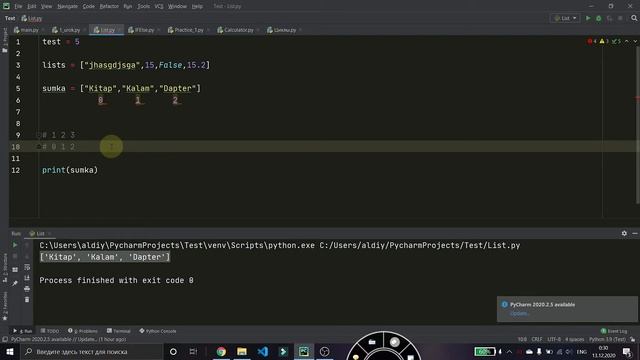Toggle the pin tab icon in Run panel
Image resolution: width=640 pixels, height=360 pixels.
pos(15,283)
